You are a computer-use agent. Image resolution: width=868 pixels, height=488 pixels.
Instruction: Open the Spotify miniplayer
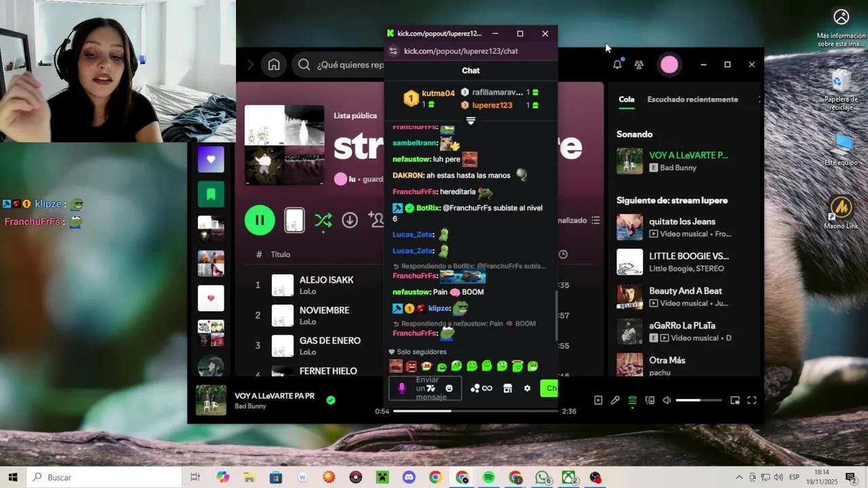click(x=734, y=400)
